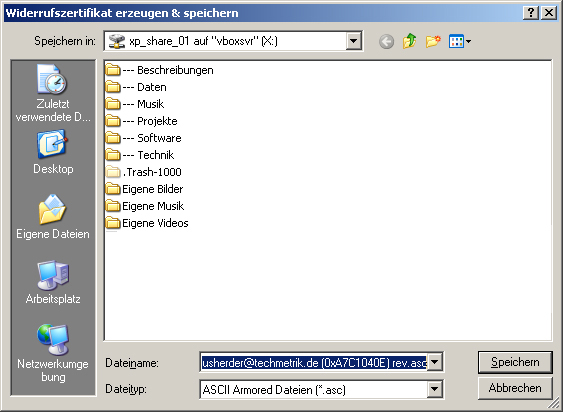The height and width of the screenshot is (413, 564).
Task: Go up one folder level icon
Action: [409, 41]
